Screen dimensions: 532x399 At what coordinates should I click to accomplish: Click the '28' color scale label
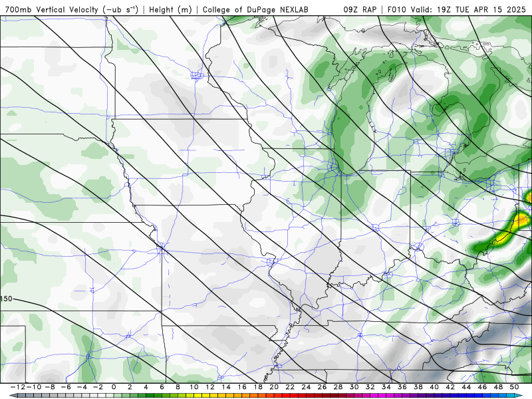(338, 387)
